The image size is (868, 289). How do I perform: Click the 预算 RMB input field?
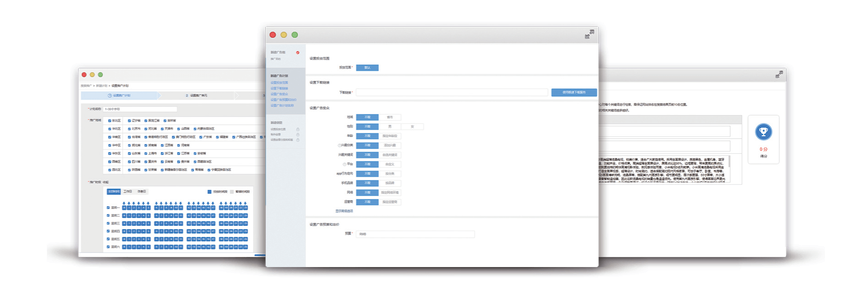coord(415,234)
